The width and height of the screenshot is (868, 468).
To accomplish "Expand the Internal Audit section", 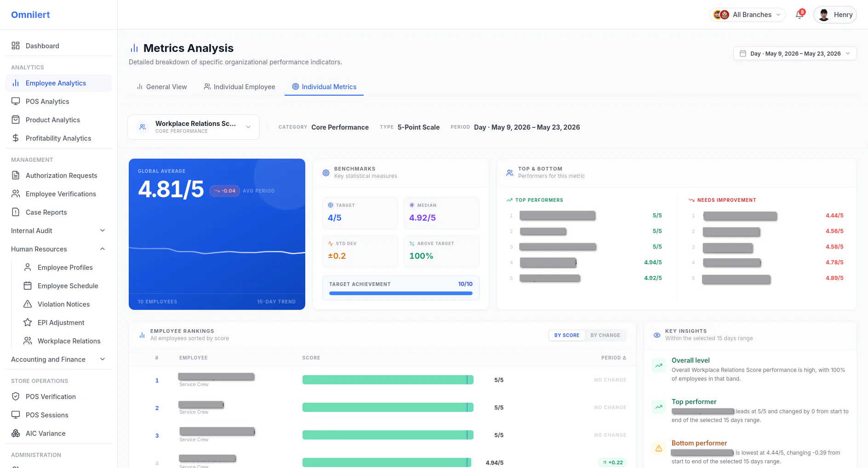I will point(58,230).
